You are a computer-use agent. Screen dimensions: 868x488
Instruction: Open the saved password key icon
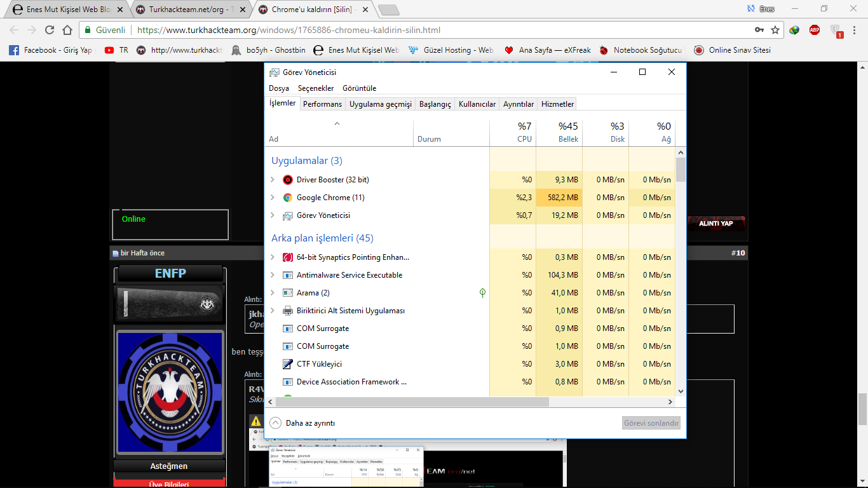pyautogui.click(x=759, y=30)
